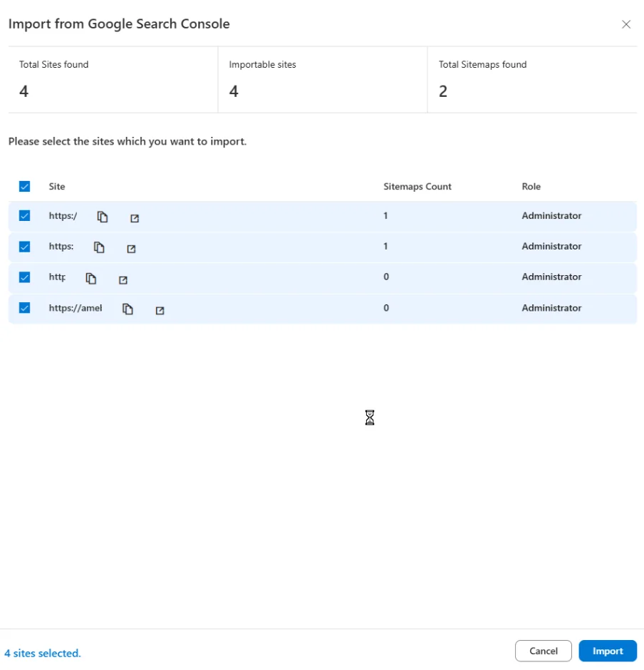The width and height of the screenshot is (644, 670).
Task: Open the first site row's external link icon
Action: 135,218
